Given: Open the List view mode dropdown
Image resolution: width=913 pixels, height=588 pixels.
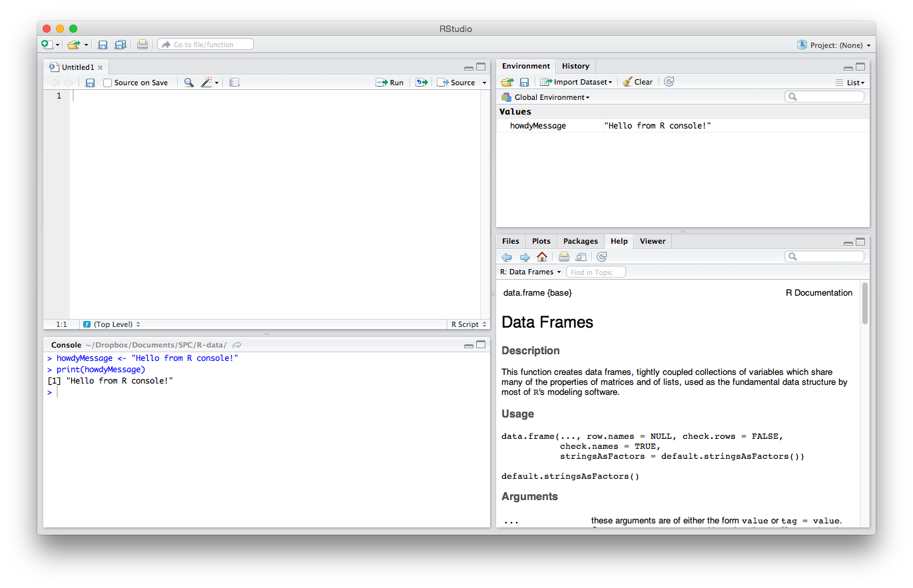Looking at the screenshot, I should 850,83.
